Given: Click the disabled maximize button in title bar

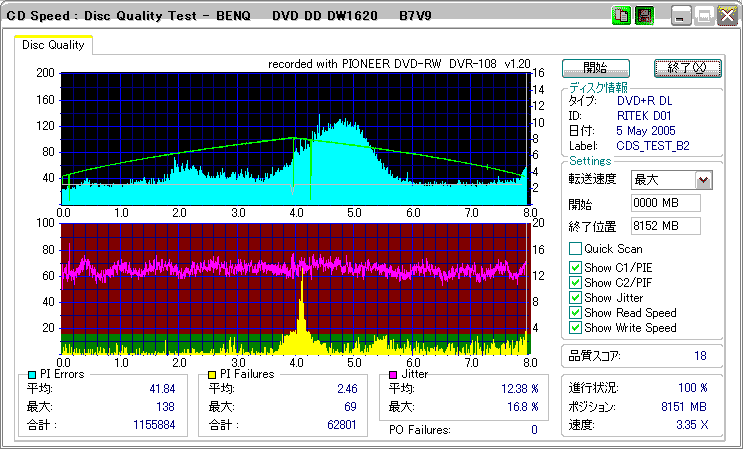Looking at the screenshot, I should [704, 16].
